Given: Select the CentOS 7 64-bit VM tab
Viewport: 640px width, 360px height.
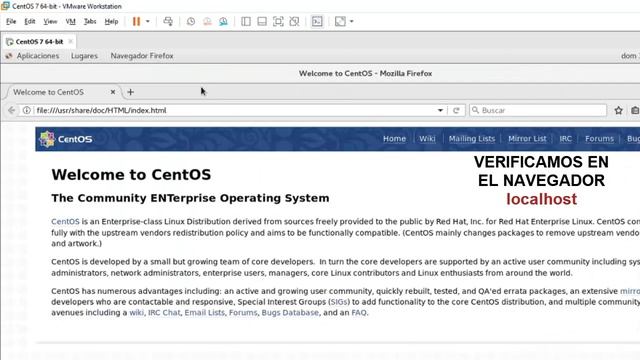Looking at the screenshot, I should pos(39,42).
